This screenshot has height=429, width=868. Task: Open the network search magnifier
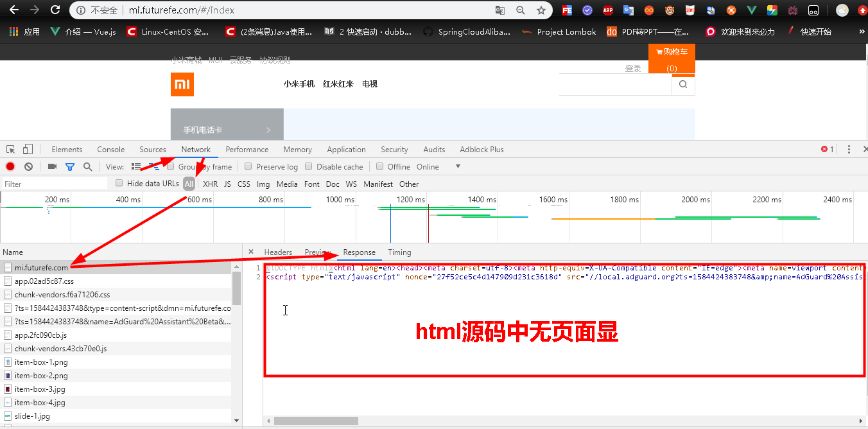(87, 166)
